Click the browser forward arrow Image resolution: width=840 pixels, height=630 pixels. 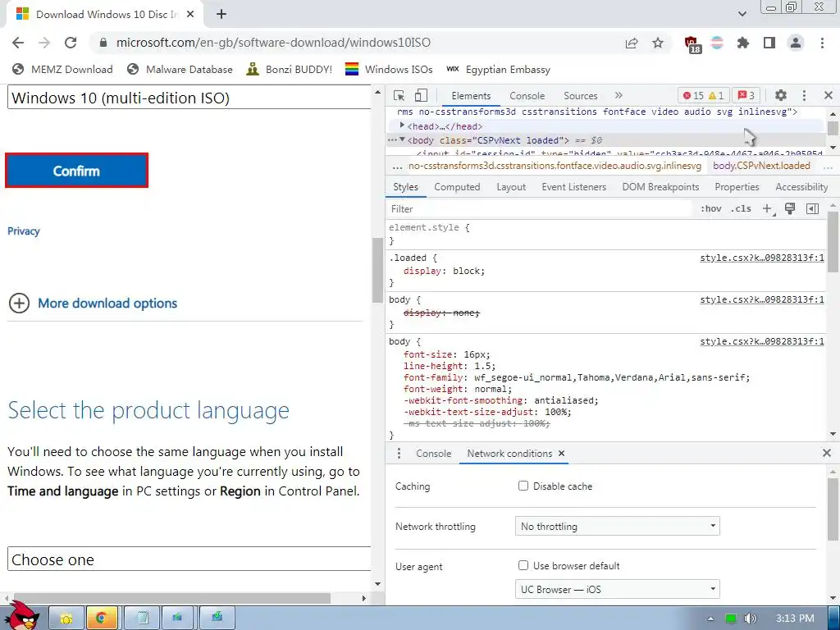click(x=44, y=43)
